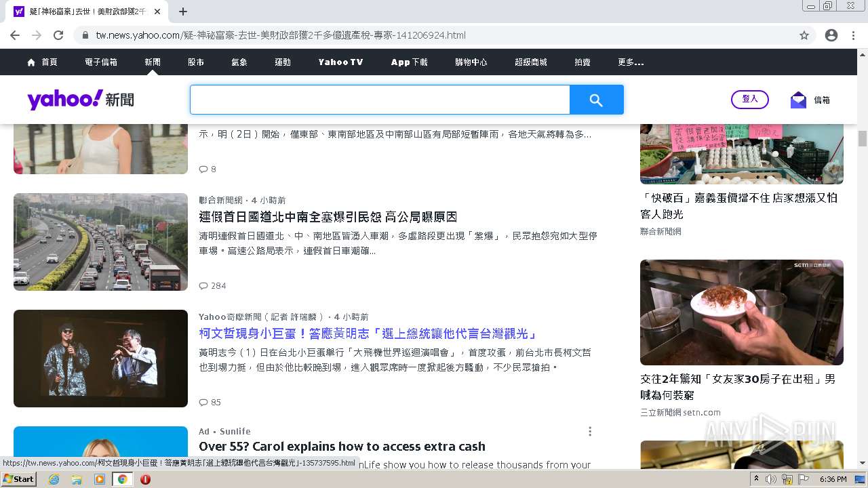Close the Yahoo news browser tab
868x488 pixels.
(x=157, y=12)
